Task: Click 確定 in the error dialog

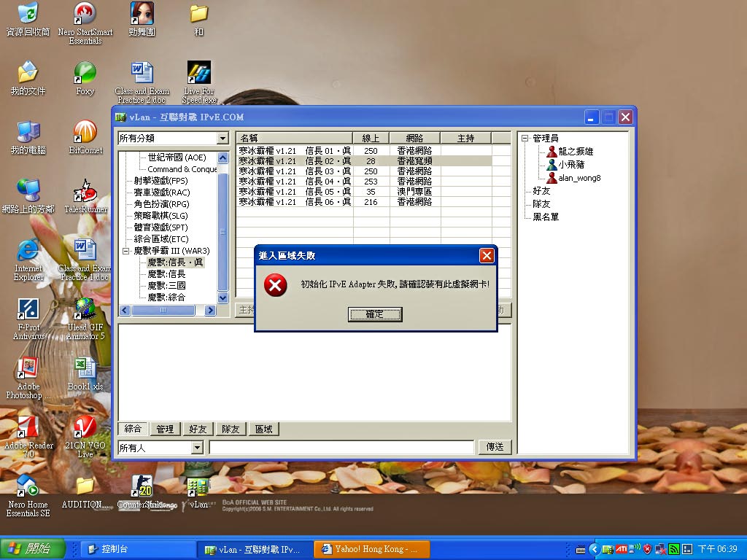Action: [375, 314]
